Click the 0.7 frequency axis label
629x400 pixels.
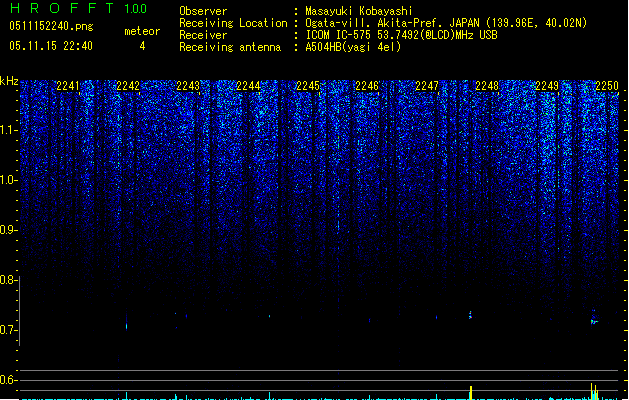tap(8, 330)
